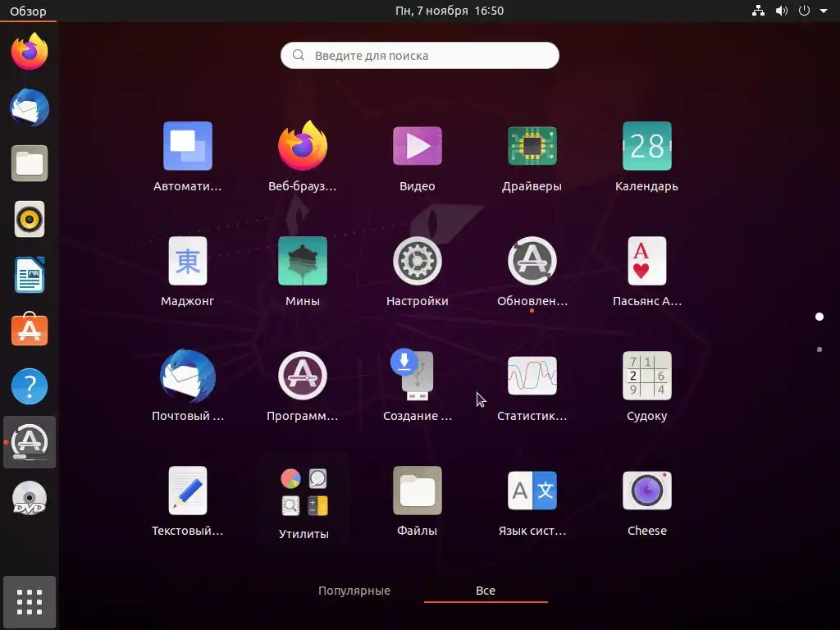Click running Software Updater in dock
840x630 pixels.
coord(30,442)
